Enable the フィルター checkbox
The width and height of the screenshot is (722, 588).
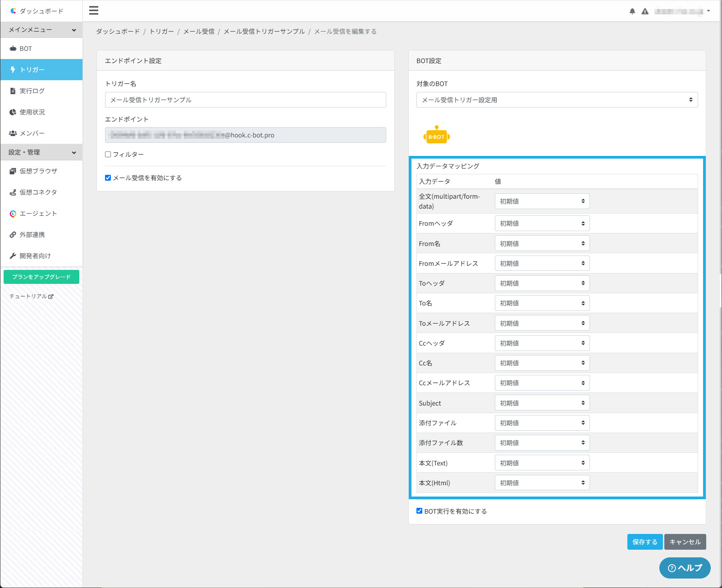[x=108, y=155]
